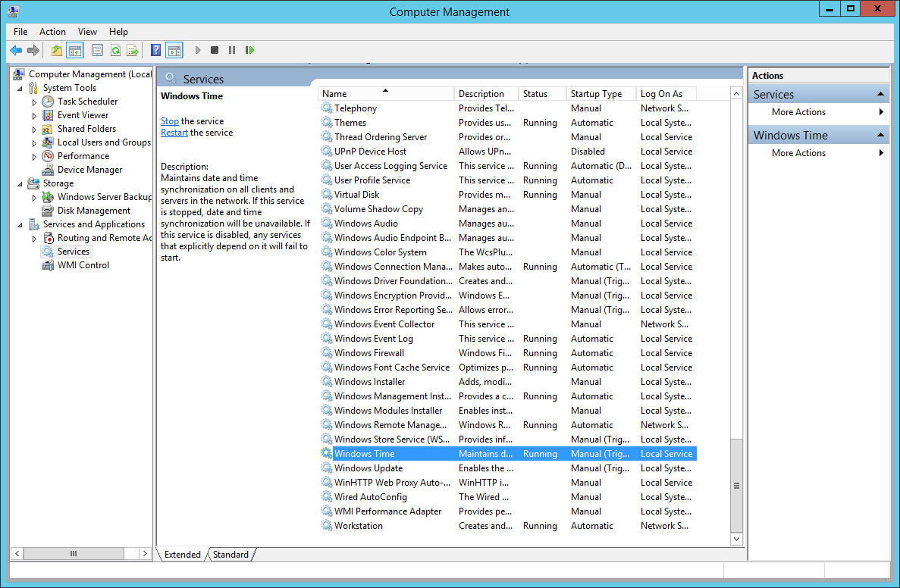Expand the Shared Folders node
The image size is (900, 588).
click(34, 130)
